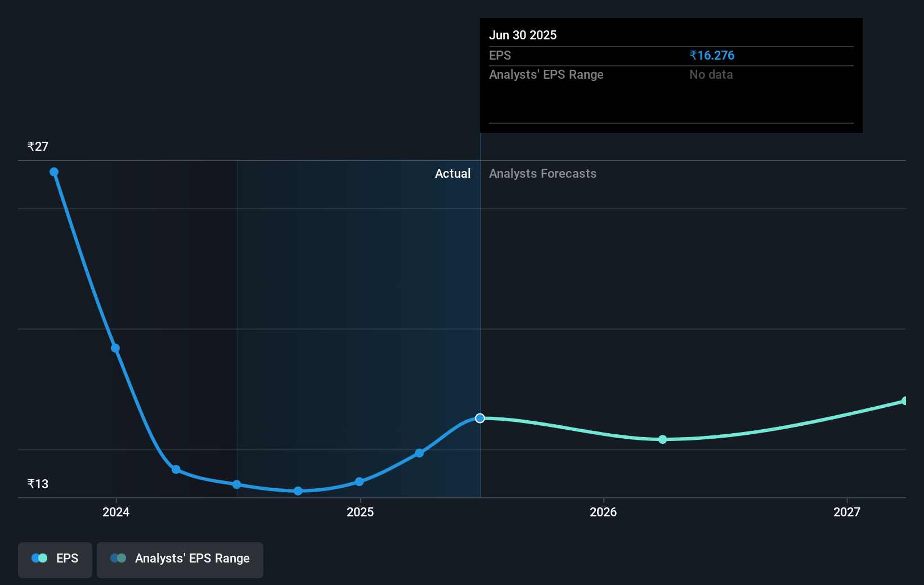This screenshot has height=585, width=924.
Task: Click the EPS data point at curve's first trough
Action: click(176, 469)
